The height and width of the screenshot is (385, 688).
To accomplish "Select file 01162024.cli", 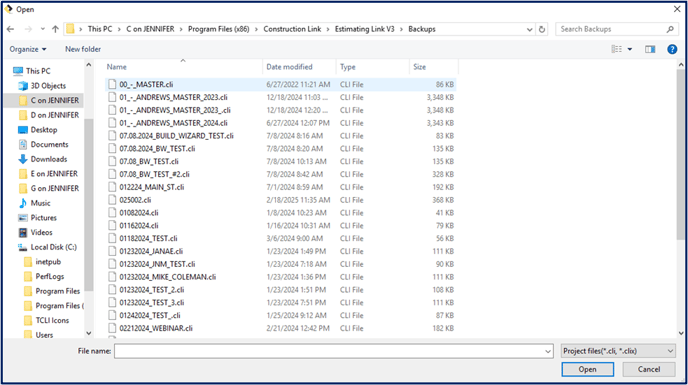I will pyautogui.click(x=280, y=226).
